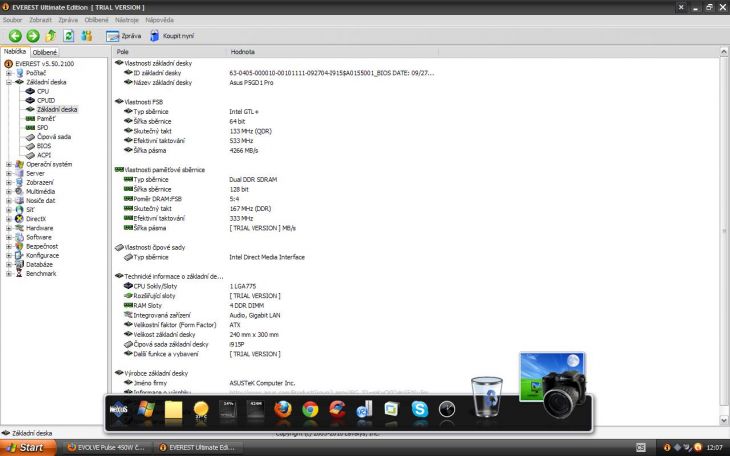The width and height of the screenshot is (730, 456).
Task: Expand the Operační systém tree node
Action: [x=9, y=164]
